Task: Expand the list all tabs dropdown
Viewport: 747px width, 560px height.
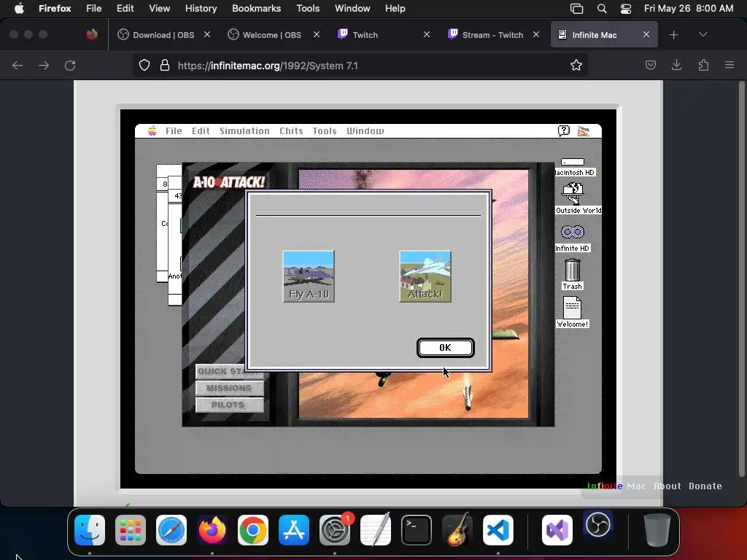Action: tap(703, 34)
